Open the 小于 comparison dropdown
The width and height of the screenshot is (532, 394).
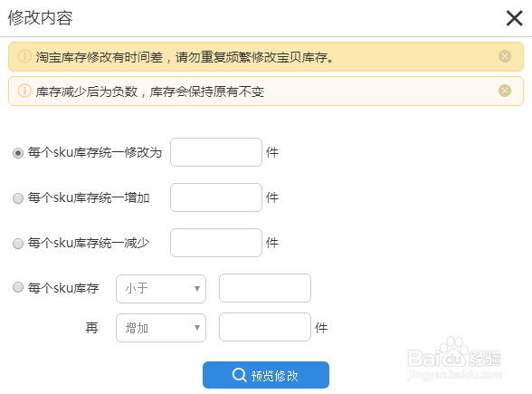[161, 289]
